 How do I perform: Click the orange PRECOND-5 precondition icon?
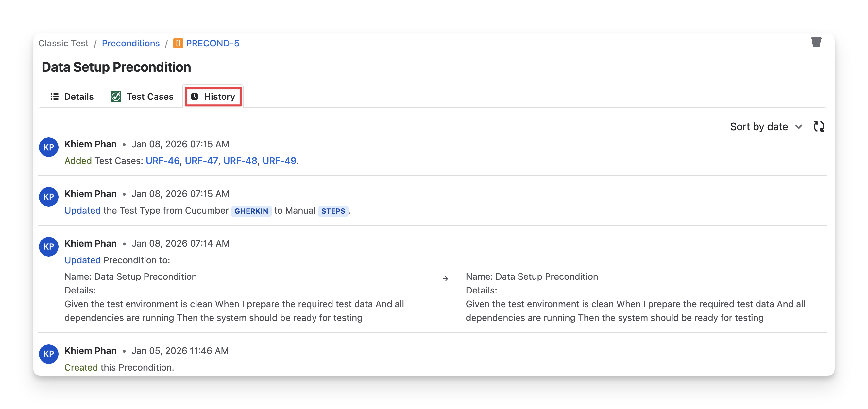tap(178, 44)
